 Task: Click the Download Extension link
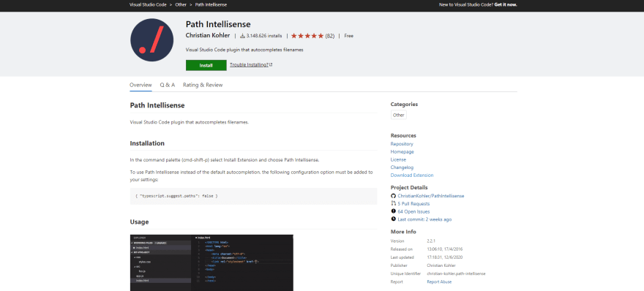point(412,175)
